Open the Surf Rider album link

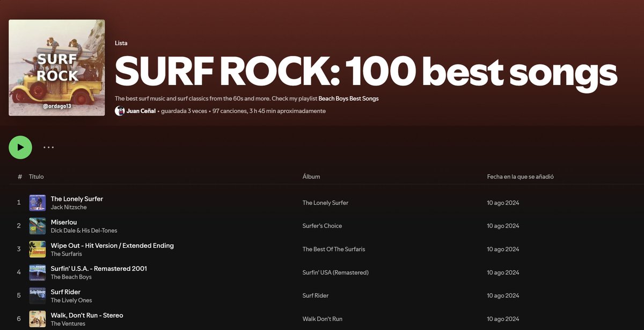[x=316, y=296]
